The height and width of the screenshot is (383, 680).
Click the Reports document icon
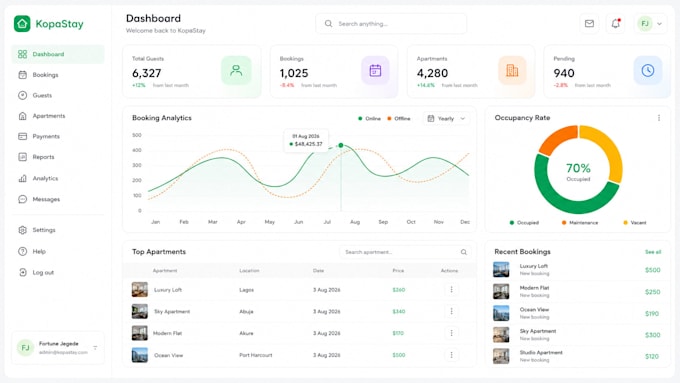pyautogui.click(x=23, y=157)
